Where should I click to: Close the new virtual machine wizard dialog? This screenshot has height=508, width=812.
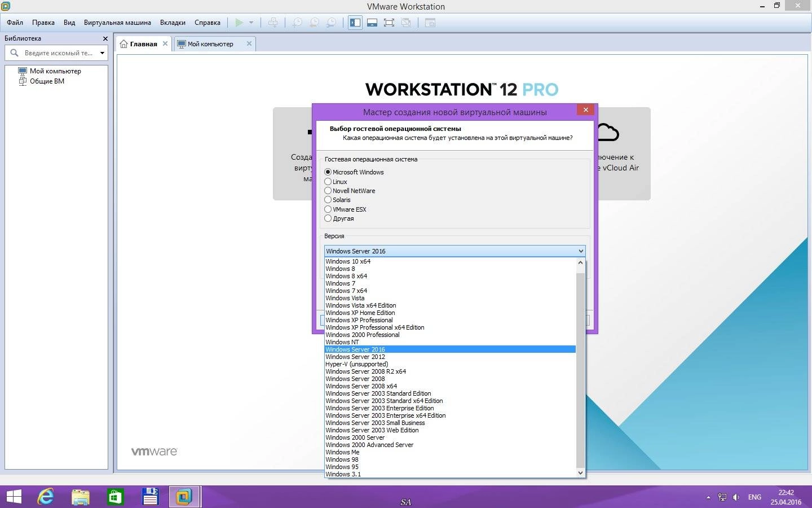(x=585, y=110)
